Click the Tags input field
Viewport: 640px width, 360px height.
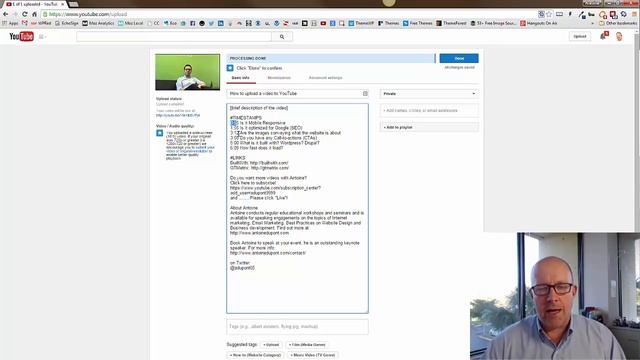(x=297, y=327)
